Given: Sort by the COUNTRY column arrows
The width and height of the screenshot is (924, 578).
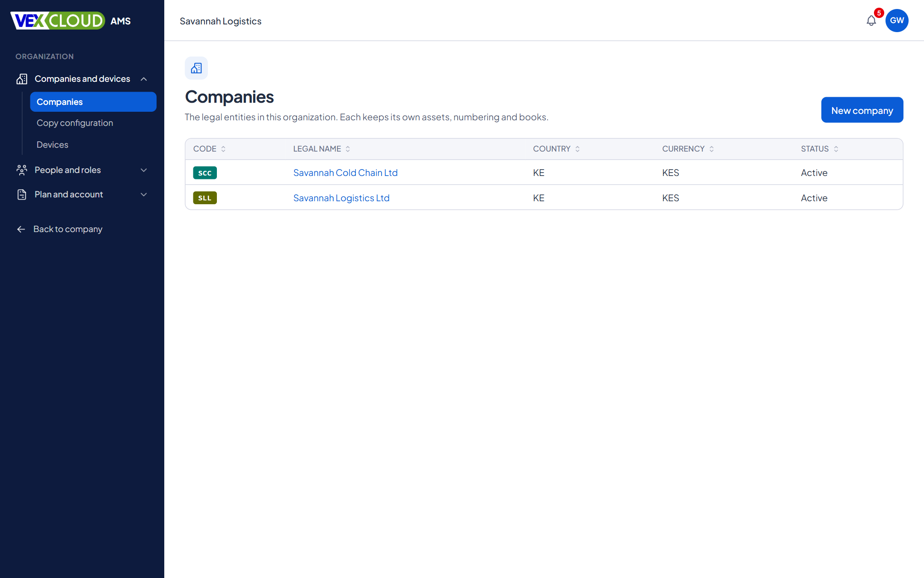Looking at the screenshot, I should (x=577, y=149).
